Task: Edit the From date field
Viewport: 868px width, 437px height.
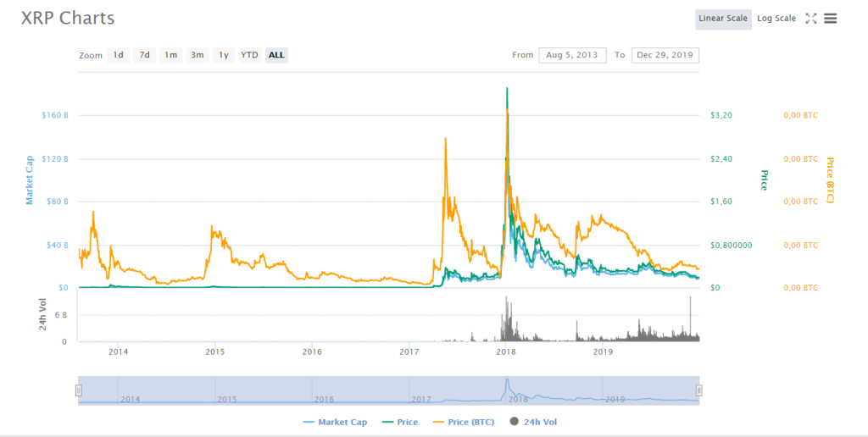Action: point(573,55)
